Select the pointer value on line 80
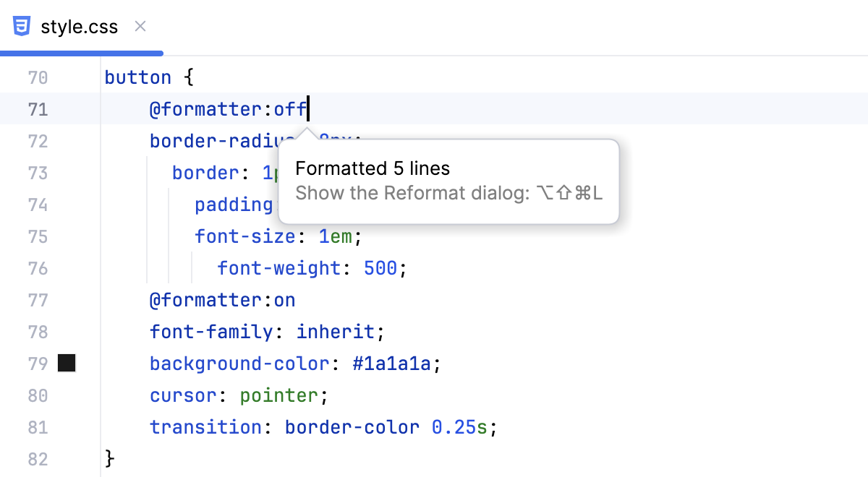This screenshot has height=477, width=868. (279, 395)
